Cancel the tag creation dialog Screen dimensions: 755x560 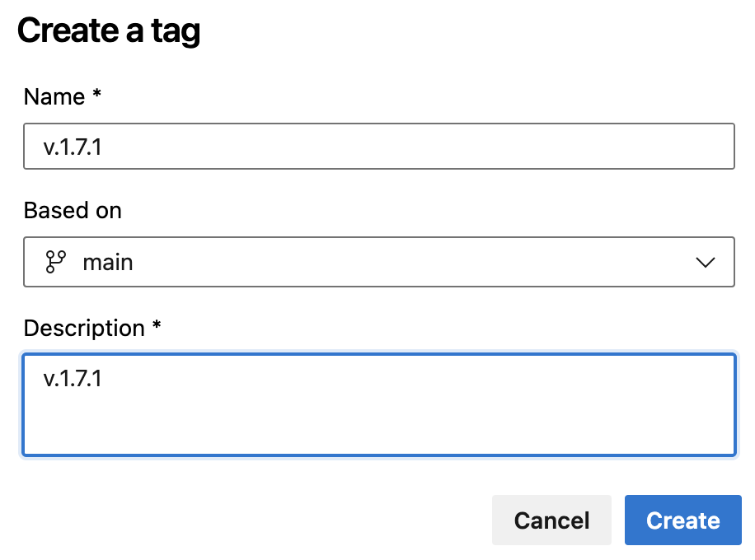click(x=551, y=520)
